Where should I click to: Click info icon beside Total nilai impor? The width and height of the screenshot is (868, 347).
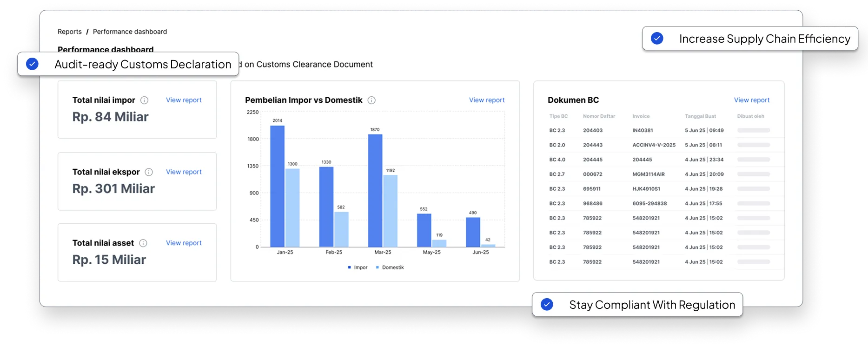(145, 100)
